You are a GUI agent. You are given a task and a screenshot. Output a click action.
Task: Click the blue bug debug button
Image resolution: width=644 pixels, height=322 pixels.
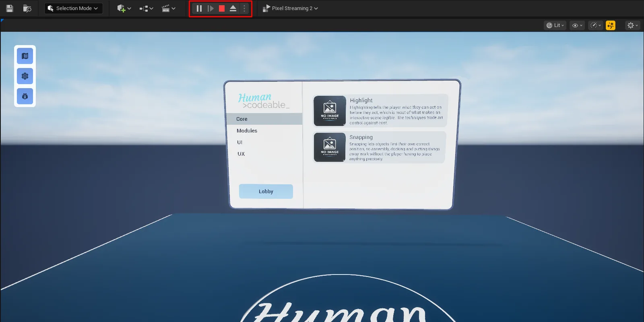(25, 96)
